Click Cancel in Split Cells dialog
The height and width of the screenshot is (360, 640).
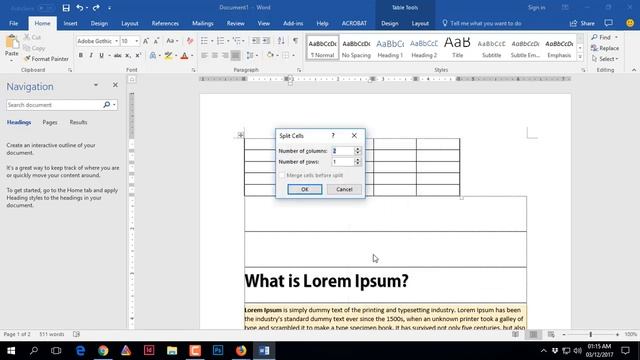click(344, 189)
